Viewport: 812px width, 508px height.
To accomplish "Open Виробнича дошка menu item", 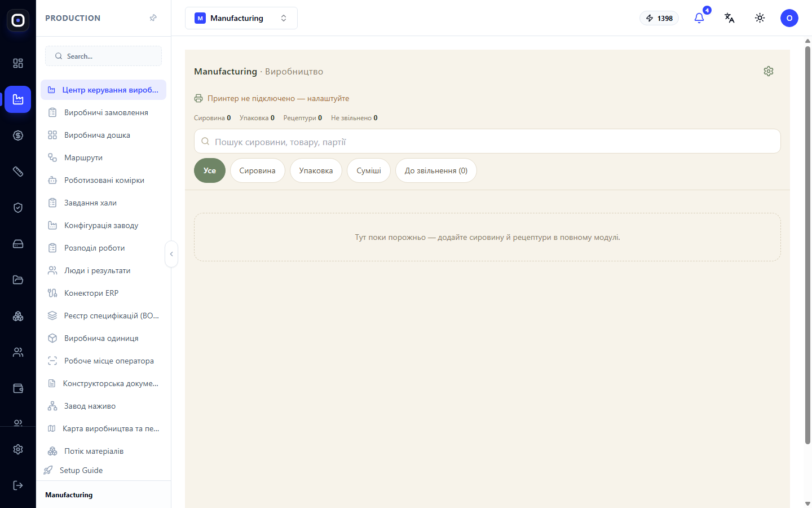I will tap(103, 135).
